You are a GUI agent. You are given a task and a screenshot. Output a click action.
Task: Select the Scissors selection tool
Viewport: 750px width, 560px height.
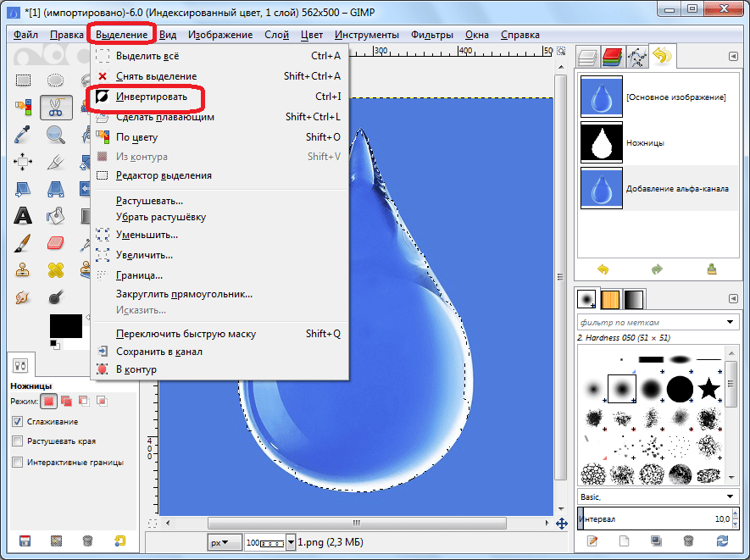pos(55,108)
